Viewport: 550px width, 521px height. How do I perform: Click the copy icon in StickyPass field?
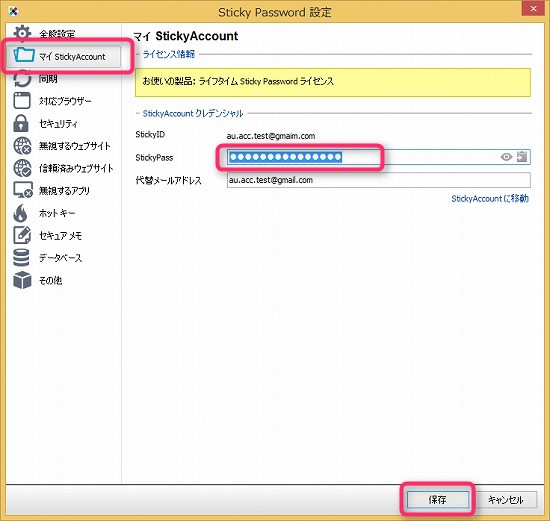click(522, 157)
